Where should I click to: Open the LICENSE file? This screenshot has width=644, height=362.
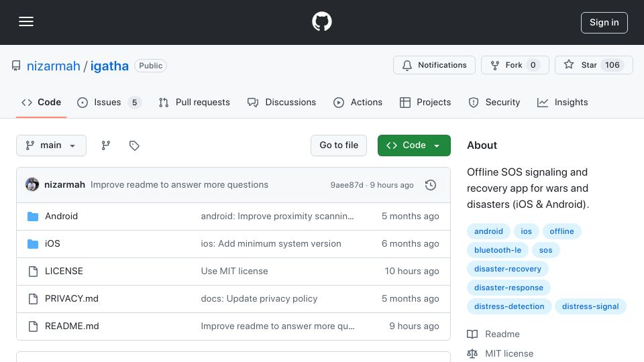(64, 271)
